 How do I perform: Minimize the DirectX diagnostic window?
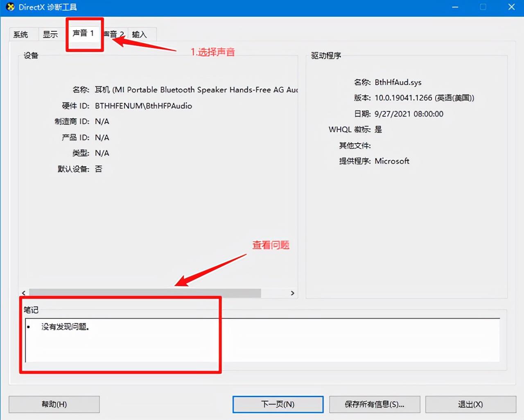pos(455,7)
